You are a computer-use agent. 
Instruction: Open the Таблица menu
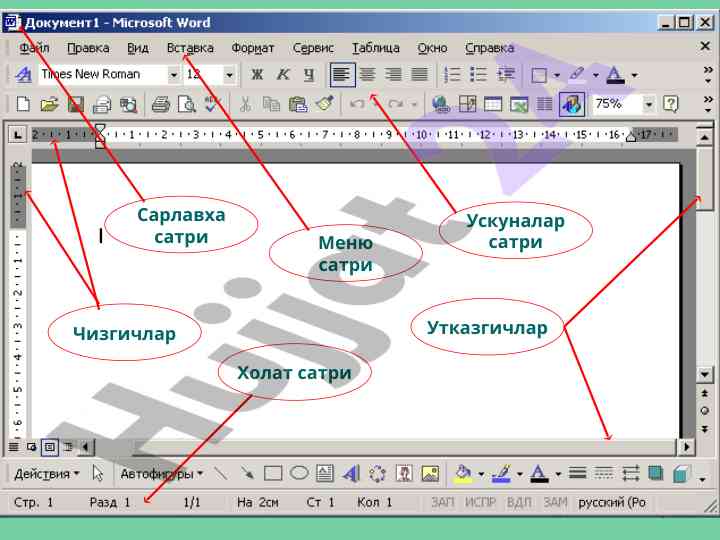(x=376, y=48)
